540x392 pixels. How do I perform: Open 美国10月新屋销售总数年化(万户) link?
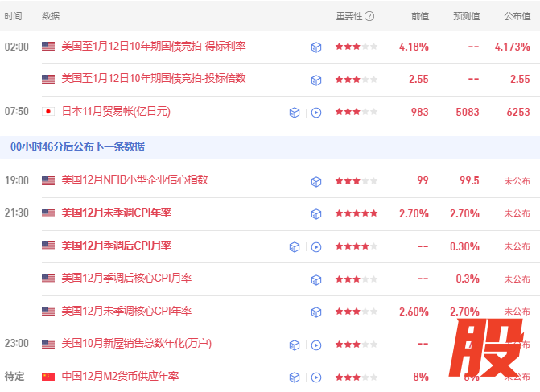(x=136, y=344)
